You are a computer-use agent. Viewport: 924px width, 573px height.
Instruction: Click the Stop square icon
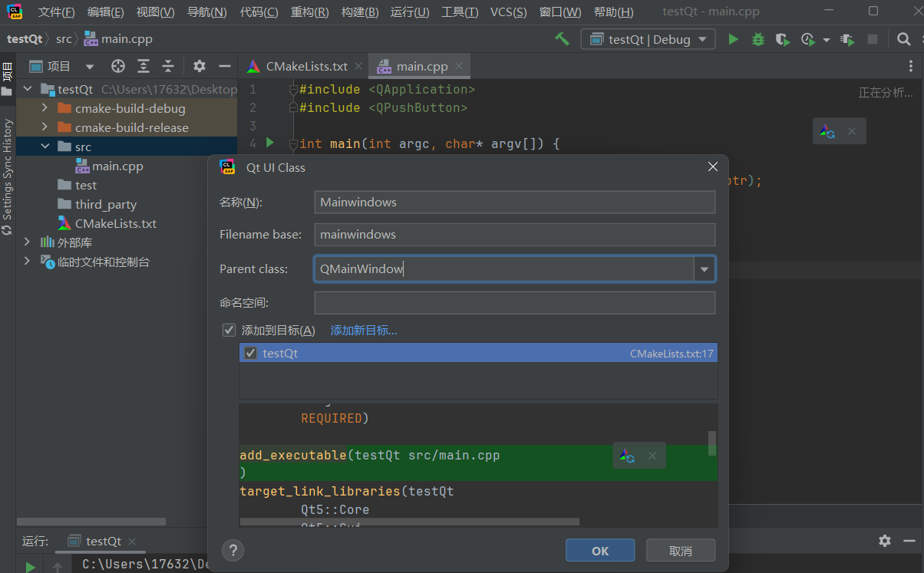[x=873, y=39]
